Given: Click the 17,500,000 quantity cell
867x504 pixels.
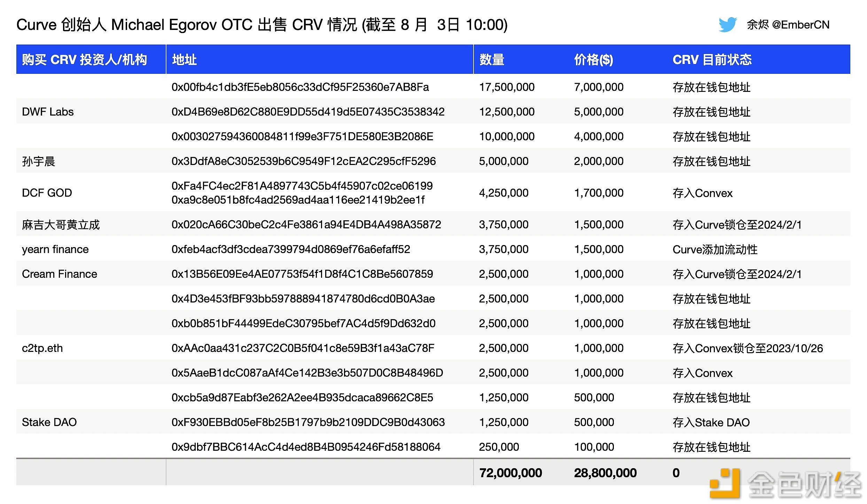Looking at the screenshot, I should [x=507, y=87].
